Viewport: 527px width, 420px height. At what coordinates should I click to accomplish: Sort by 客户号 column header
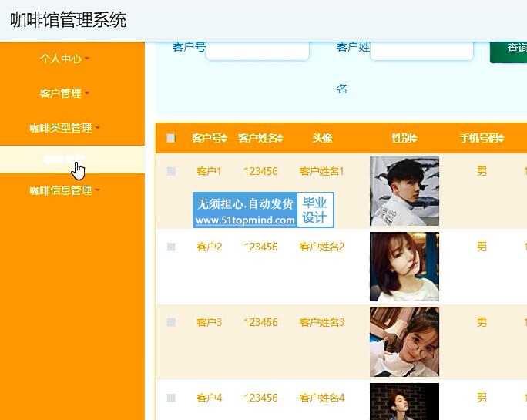pyautogui.click(x=210, y=138)
